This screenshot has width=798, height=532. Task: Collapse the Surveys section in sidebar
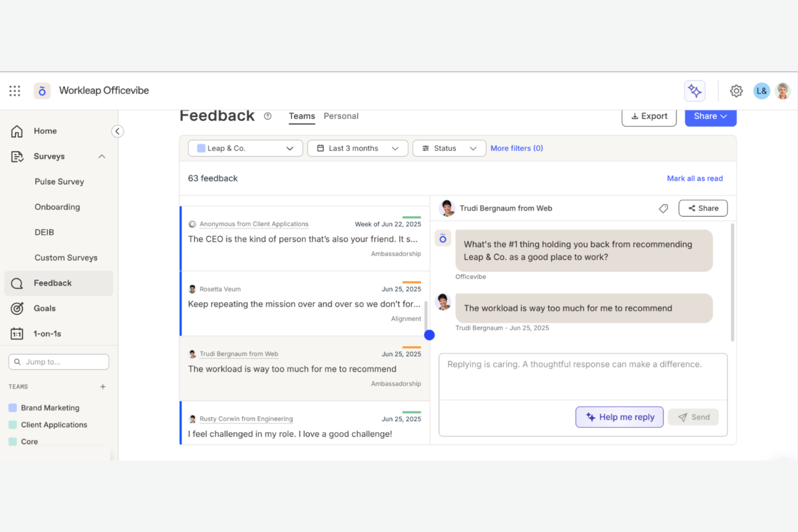coord(102,156)
